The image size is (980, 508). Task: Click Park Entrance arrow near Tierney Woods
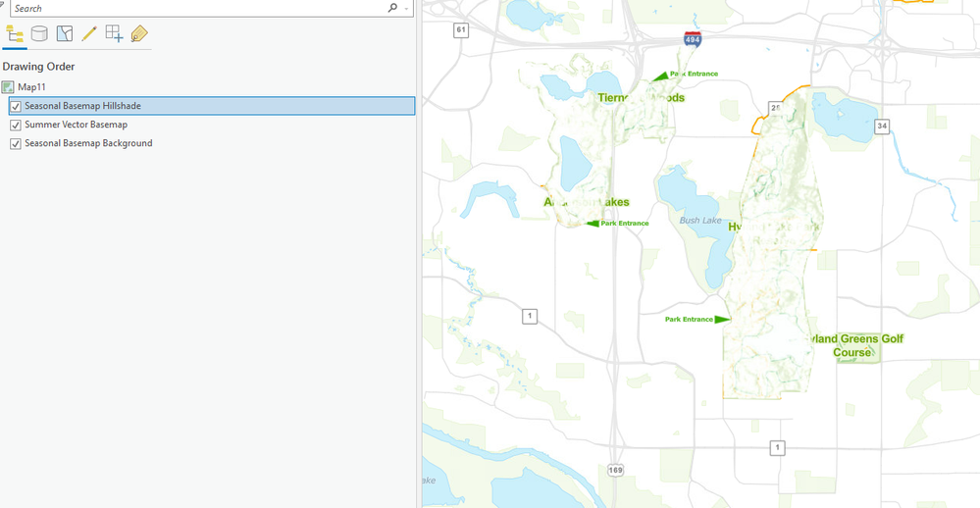click(659, 76)
